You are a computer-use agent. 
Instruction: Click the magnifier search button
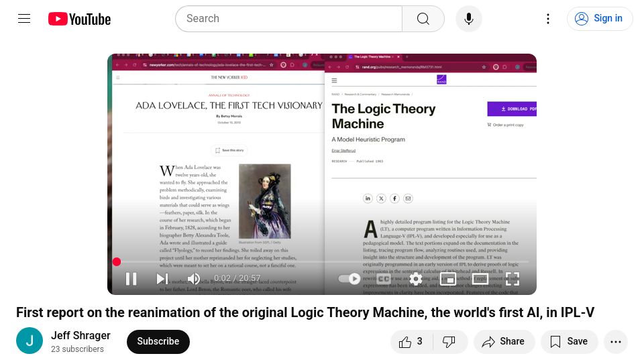(423, 19)
